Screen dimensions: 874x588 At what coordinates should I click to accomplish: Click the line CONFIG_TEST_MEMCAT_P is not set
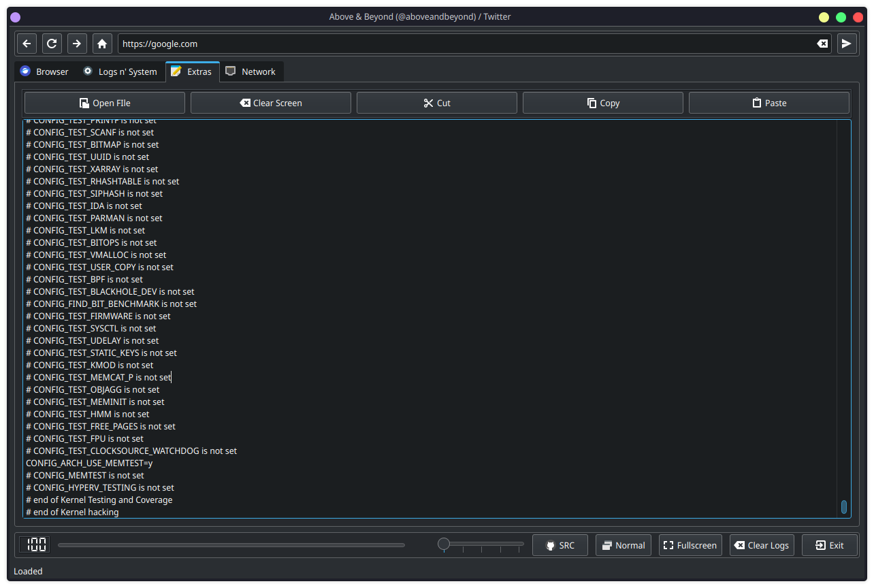(99, 377)
